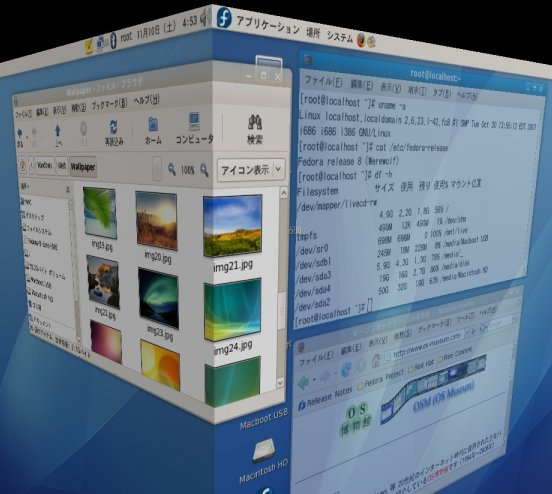The height and width of the screenshot is (494, 552).
Task: Open 編集 menu in the terminal window
Action: coord(362,85)
